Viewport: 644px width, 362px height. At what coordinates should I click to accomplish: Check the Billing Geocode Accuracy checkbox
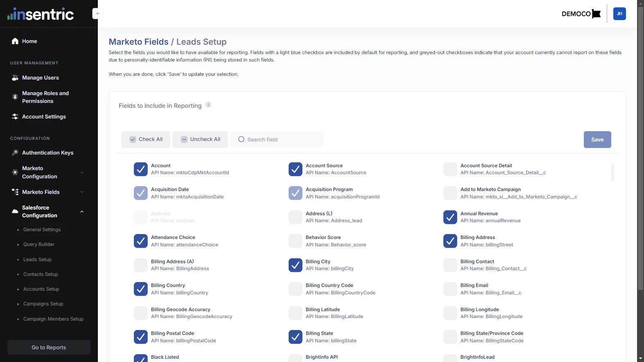click(x=141, y=313)
